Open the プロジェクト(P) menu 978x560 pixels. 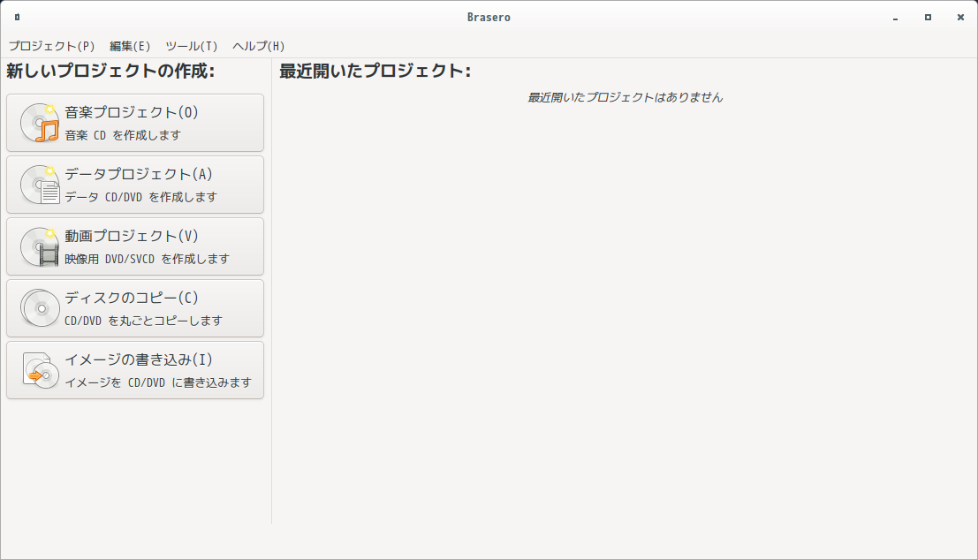point(52,46)
